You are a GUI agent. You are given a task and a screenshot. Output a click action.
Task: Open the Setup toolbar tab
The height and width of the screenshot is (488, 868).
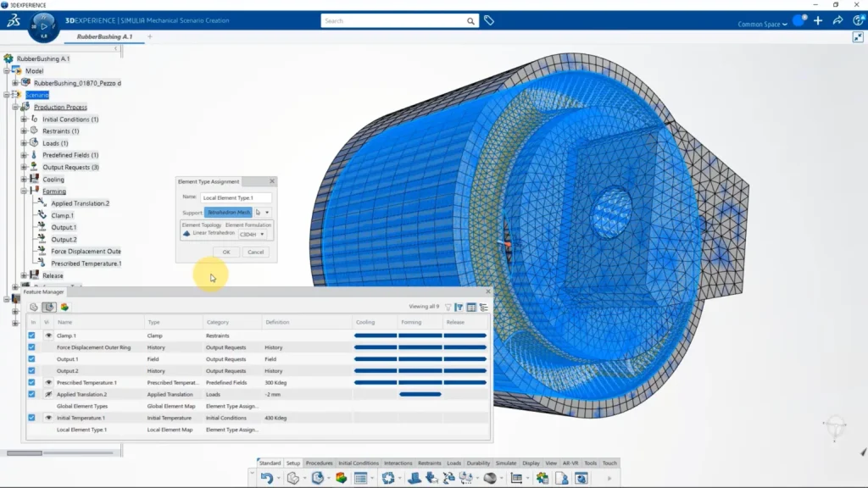pyautogui.click(x=293, y=463)
